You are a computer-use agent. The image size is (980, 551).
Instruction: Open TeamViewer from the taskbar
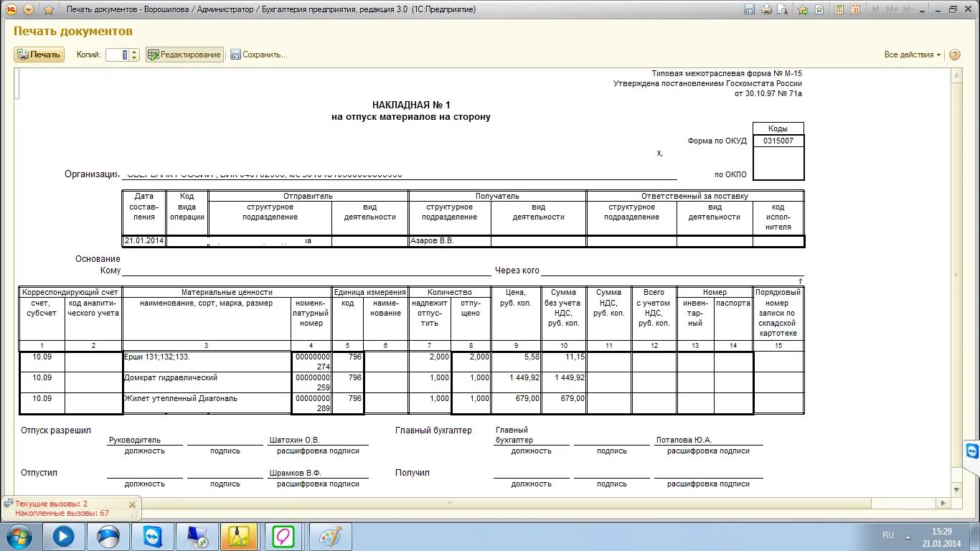point(153,537)
